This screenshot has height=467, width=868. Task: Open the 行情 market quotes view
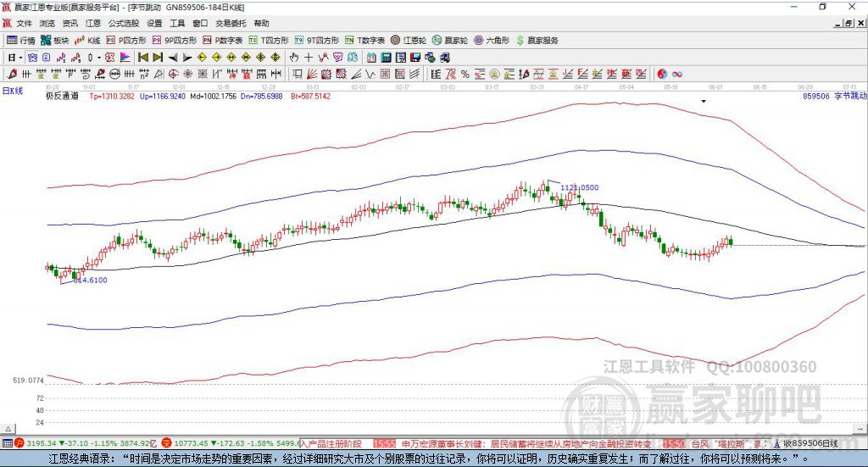[20, 41]
